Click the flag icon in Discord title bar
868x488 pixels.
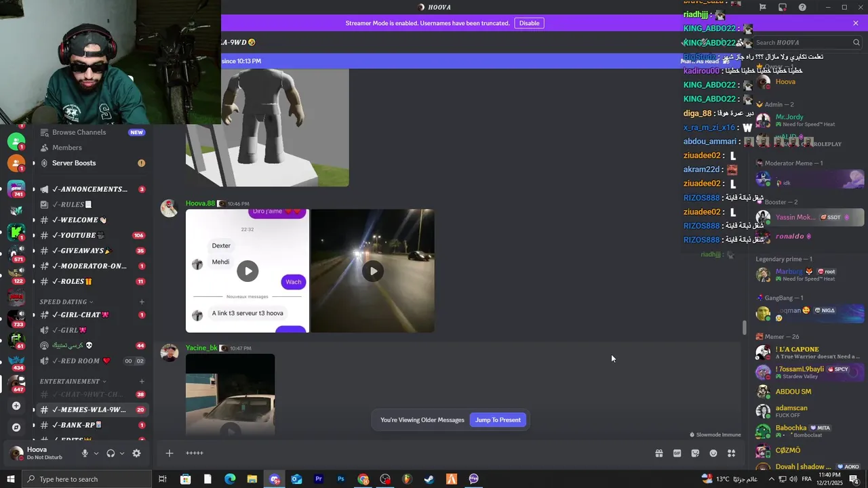763,7
